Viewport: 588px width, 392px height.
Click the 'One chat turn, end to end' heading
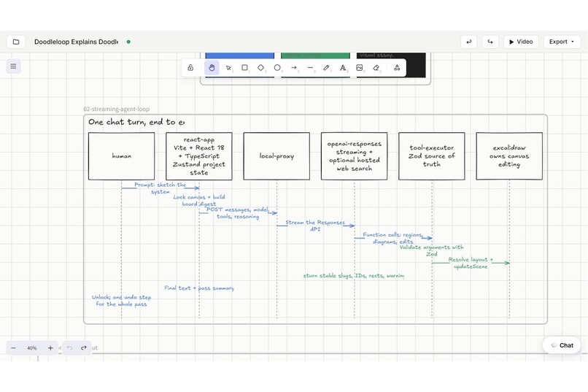136,122
